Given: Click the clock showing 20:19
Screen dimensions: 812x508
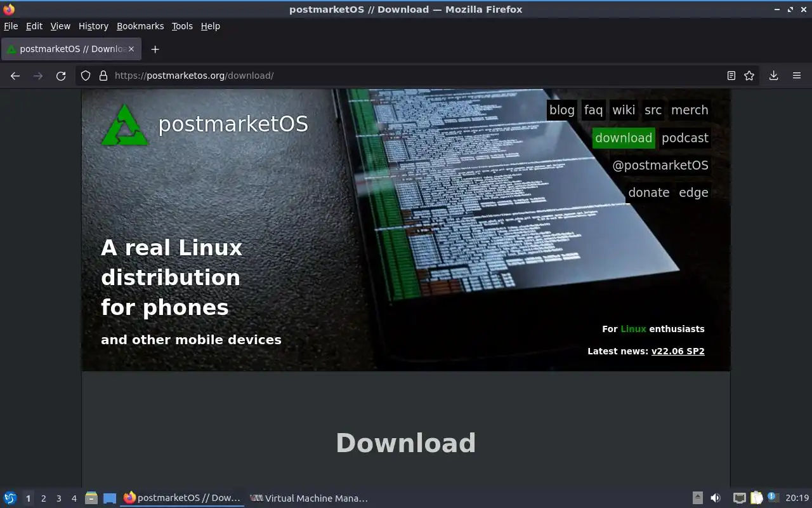Looking at the screenshot, I should 797,498.
